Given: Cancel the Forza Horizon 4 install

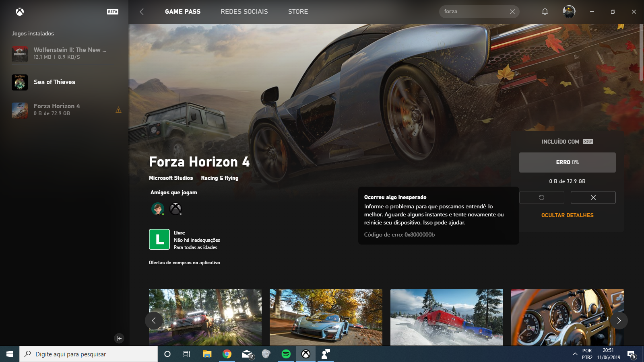Looking at the screenshot, I should click(593, 197).
